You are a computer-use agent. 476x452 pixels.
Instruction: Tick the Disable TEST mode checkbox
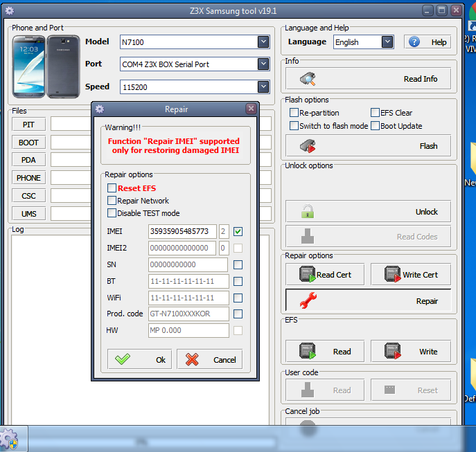pyautogui.click(x=112, y=213)
